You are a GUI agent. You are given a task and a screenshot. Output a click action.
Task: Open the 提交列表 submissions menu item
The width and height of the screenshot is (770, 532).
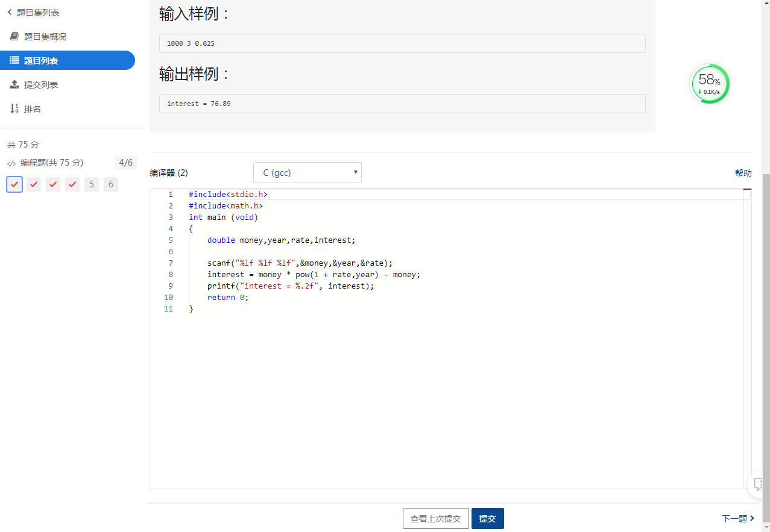tap(41, 85)
